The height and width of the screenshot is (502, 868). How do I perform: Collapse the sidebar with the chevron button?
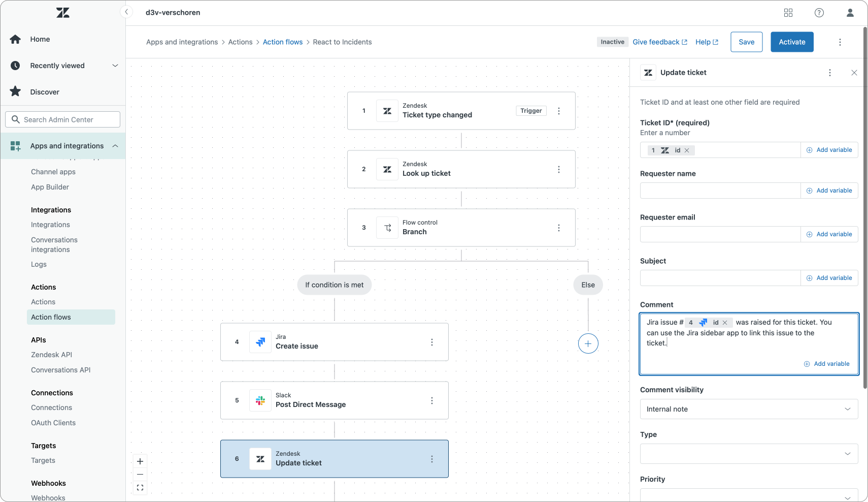(x=126, y=12)
